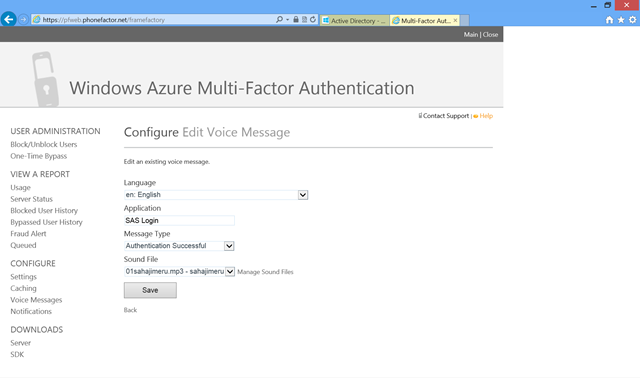Screen dimensions: 640x378
Task: View the Usage report
Action: [x=20, y=188]
